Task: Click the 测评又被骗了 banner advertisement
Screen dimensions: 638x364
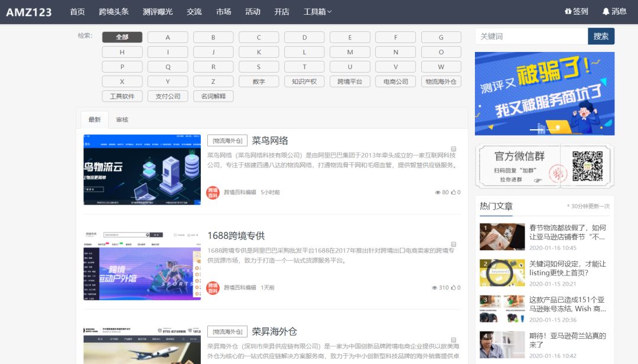Action: [545, 93]
